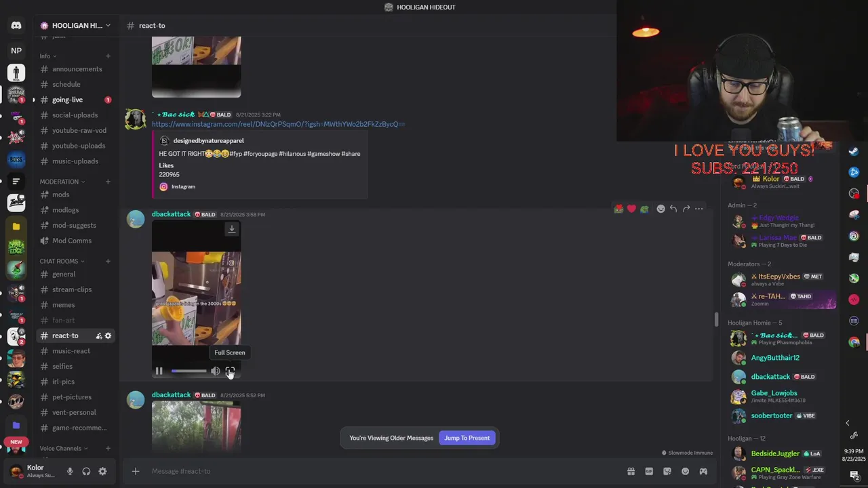Open the video in Full Screen
This screenshot has height=488, width=868.
(x=230, y=371)
